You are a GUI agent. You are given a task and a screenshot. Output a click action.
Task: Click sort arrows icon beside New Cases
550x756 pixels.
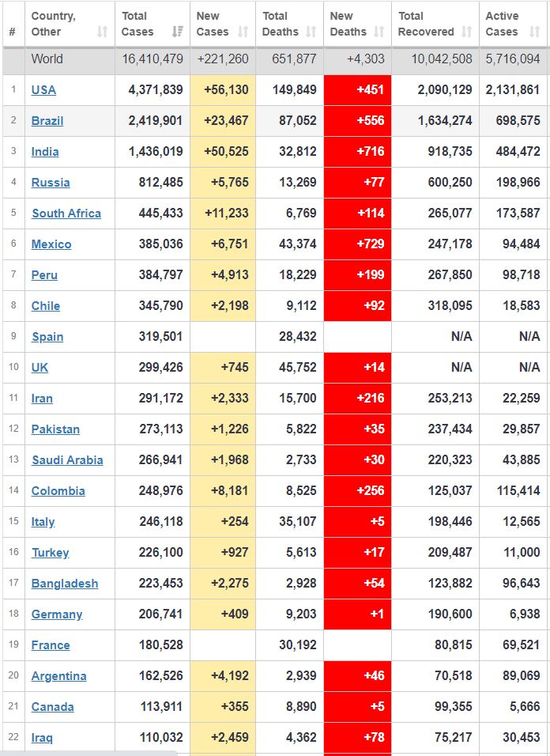243,32
